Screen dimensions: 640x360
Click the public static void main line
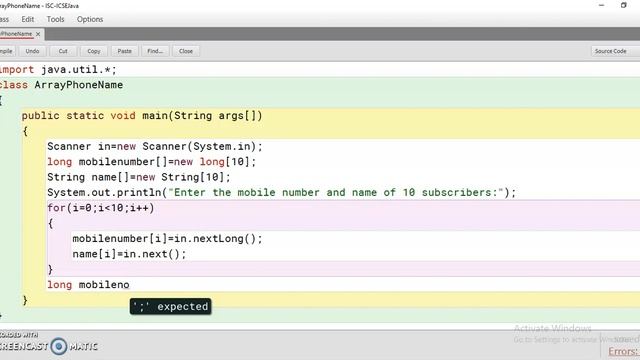(142, 116)
